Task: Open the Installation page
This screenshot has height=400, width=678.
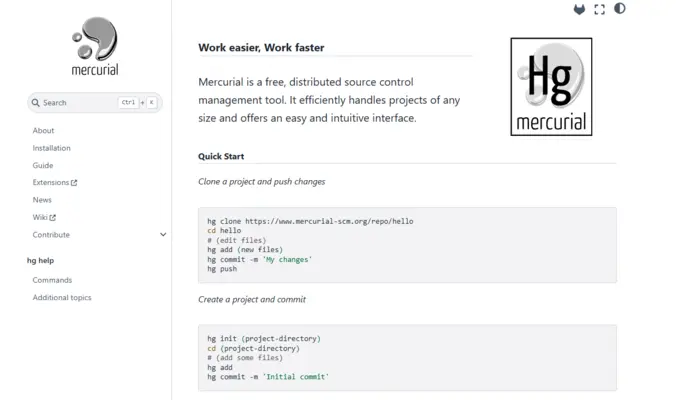Action: [x=51, y=148]
